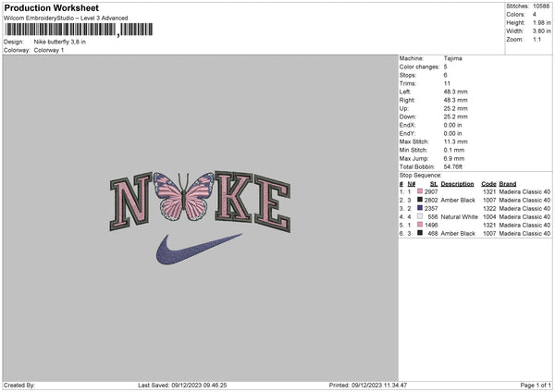555x392 pixels.
Task: Select the 'Down:' label
Action: point(407,116)
